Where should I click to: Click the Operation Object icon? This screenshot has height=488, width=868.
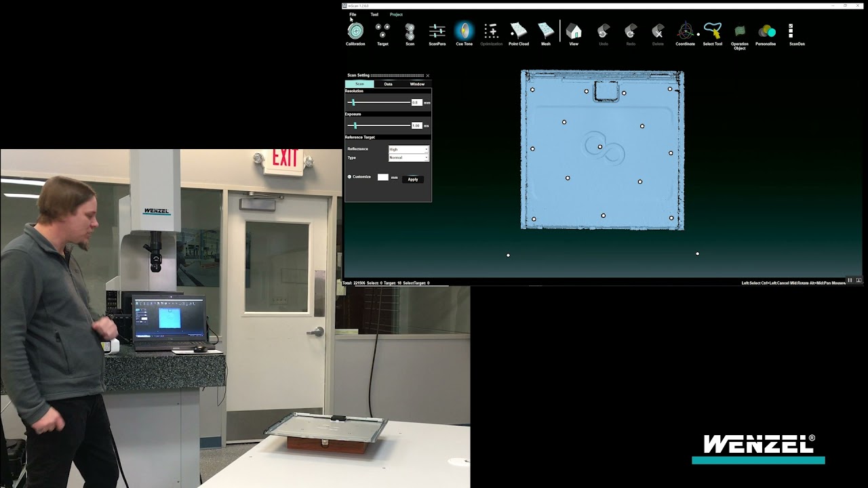pos(740,31)
